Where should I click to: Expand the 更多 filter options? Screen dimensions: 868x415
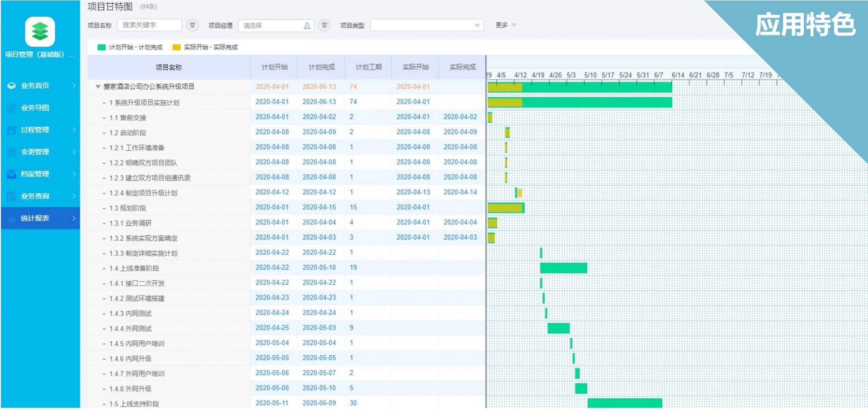(505, 25)
